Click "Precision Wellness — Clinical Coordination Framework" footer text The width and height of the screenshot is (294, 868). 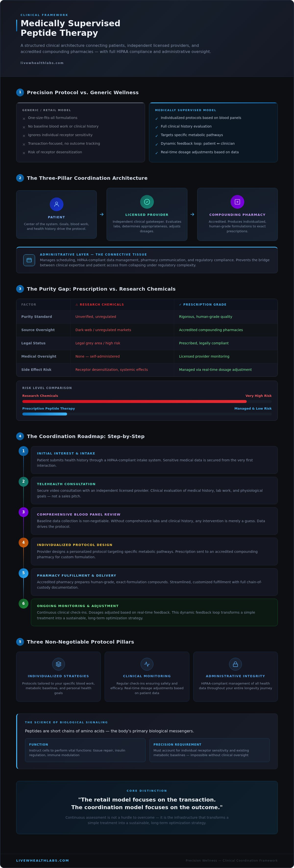[x=232, y=861]
